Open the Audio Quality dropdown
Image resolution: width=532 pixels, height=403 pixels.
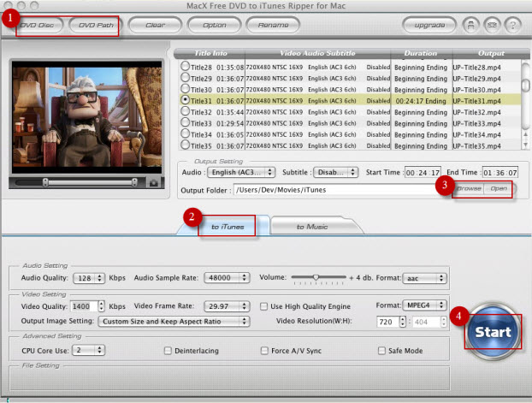tap(89, 278)
